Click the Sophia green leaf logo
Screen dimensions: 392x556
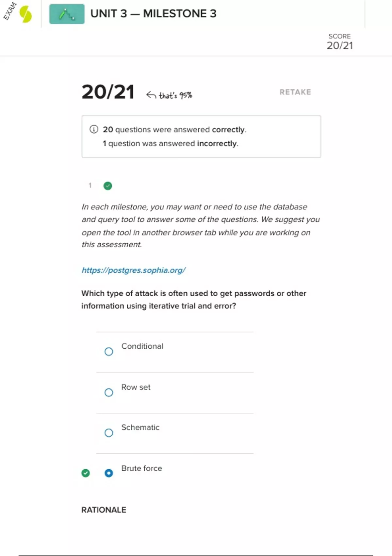25,14
